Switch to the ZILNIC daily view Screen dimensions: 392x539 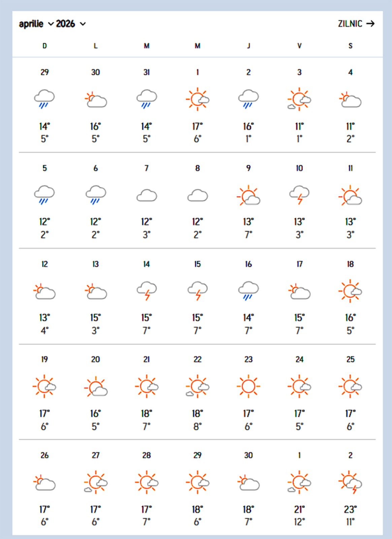356,24
